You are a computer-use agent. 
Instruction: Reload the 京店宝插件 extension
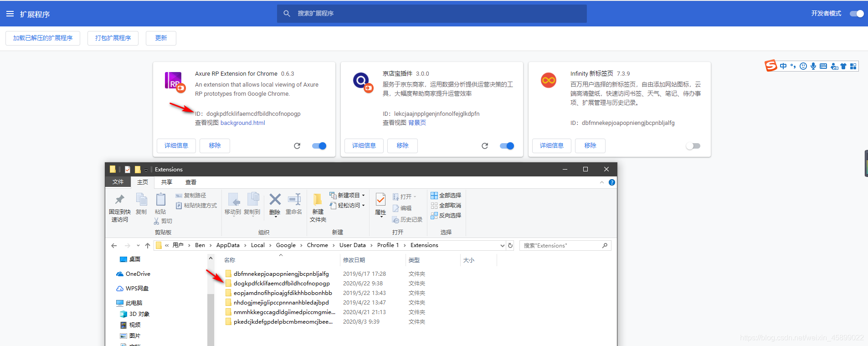point(485,146)
